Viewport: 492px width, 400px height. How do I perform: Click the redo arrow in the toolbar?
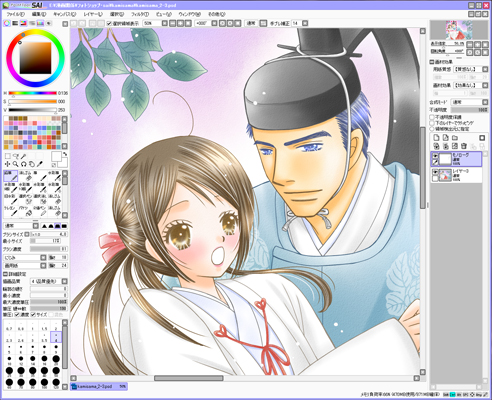pyautogui.click(x=82, y=23)
